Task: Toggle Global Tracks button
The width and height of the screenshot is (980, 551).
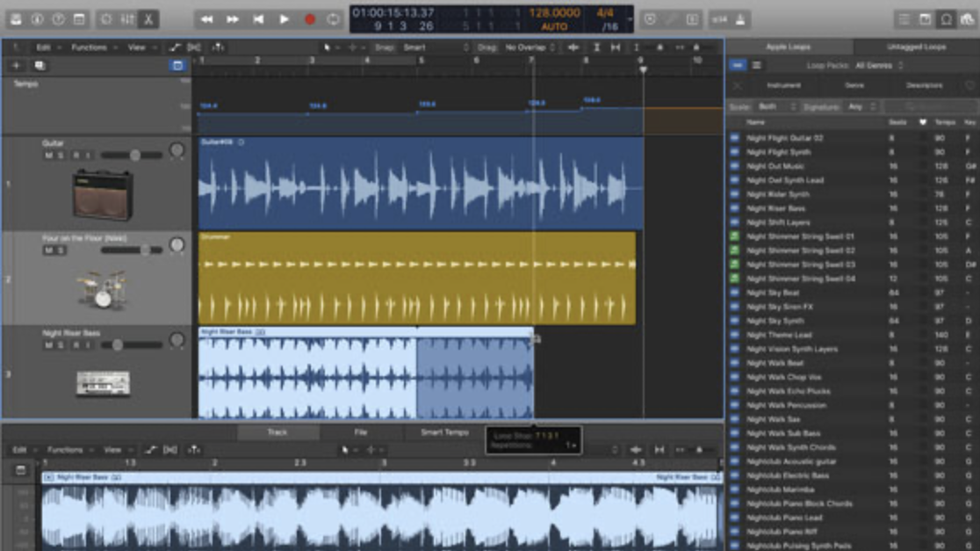Action: [x=177, y=66]
